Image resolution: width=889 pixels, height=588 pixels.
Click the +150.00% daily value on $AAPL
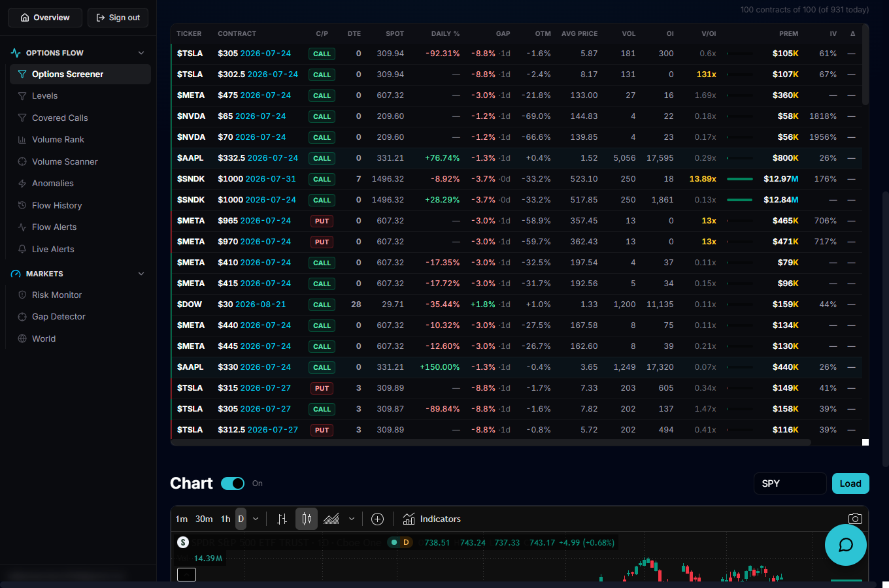pos(440,367)
